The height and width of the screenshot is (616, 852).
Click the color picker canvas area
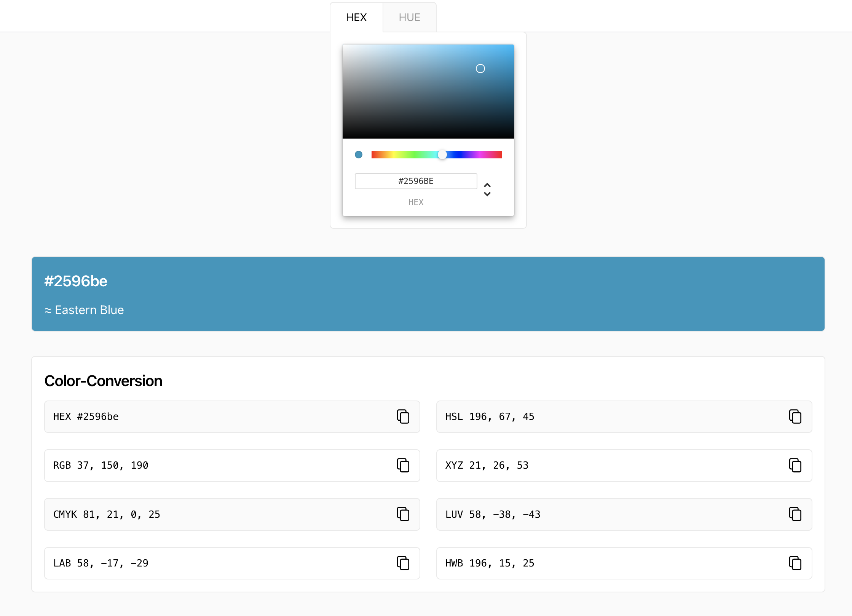(428, 91)
